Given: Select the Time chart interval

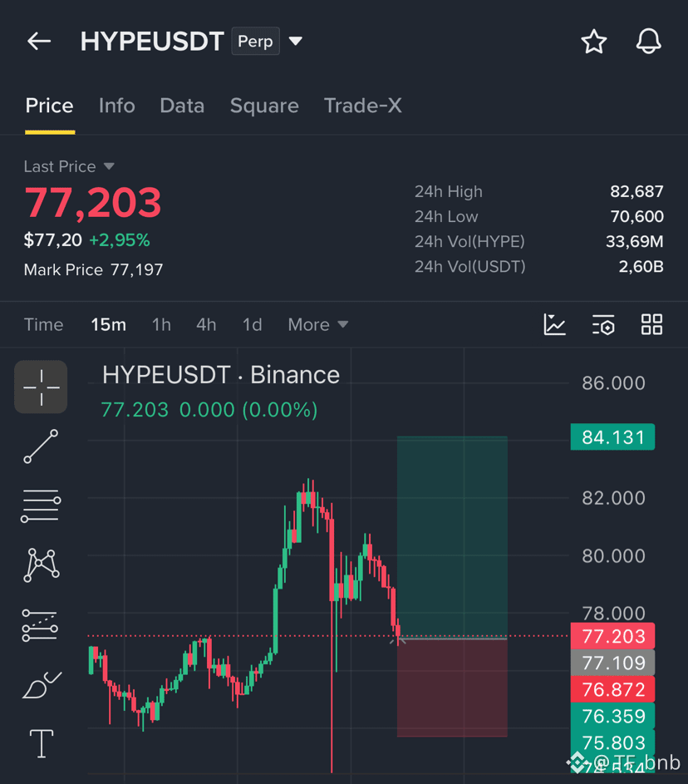Looking at the screenshot, I should click(43, 324).
